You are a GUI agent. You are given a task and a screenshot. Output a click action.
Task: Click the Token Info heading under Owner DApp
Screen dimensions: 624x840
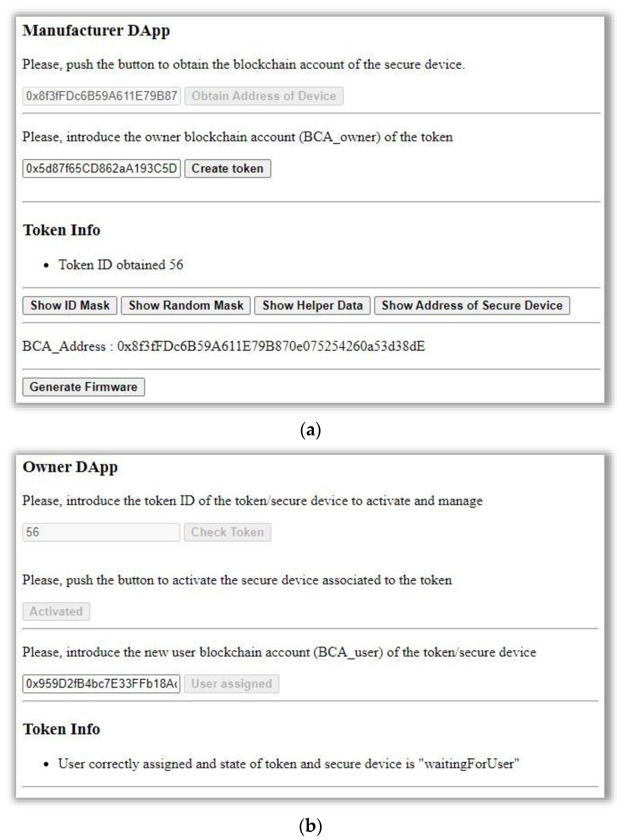tap(62, 729)
